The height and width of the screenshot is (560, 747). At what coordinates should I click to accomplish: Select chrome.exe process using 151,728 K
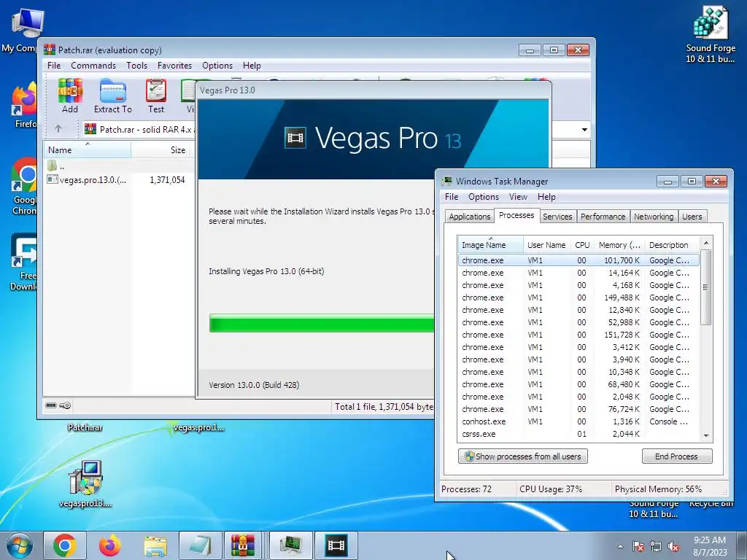coord(578,334)
